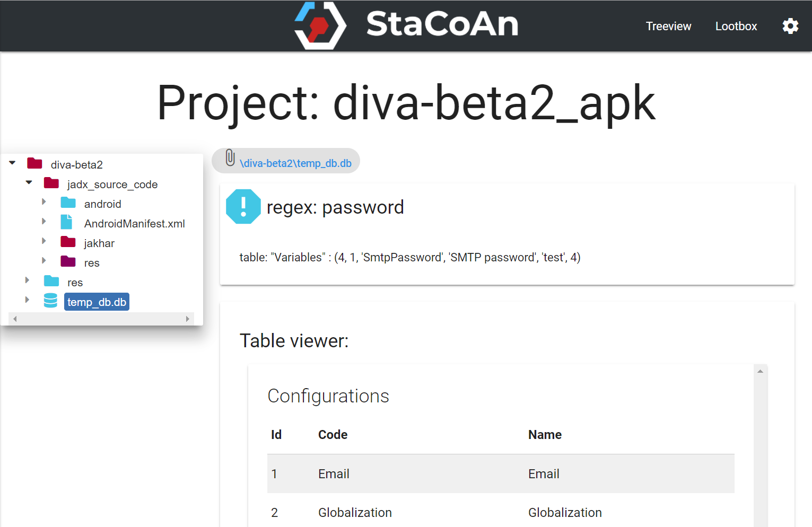Open the \diva-beta2\temp_db.db file link
The width and height of the screenshot is (812, 527).
click(295, 163)
